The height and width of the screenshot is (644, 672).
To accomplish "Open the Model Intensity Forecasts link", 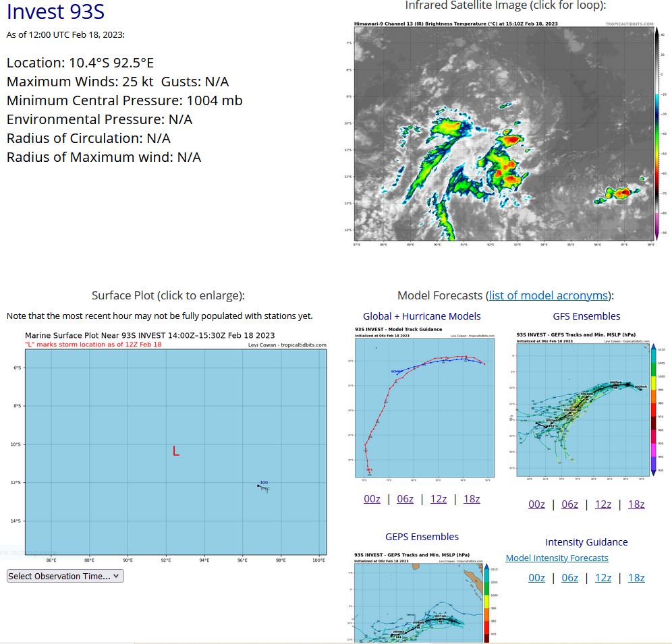I will (557, 558).
